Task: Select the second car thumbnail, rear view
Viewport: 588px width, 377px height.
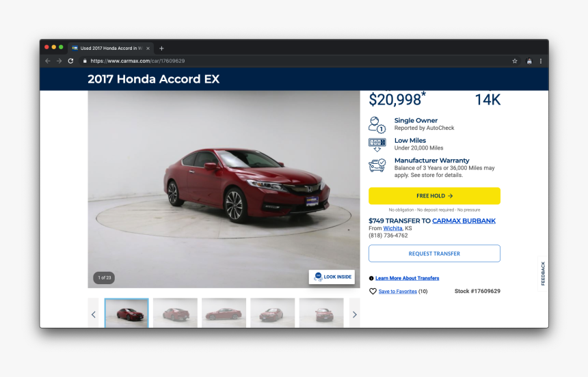Action: click(175, 313)
